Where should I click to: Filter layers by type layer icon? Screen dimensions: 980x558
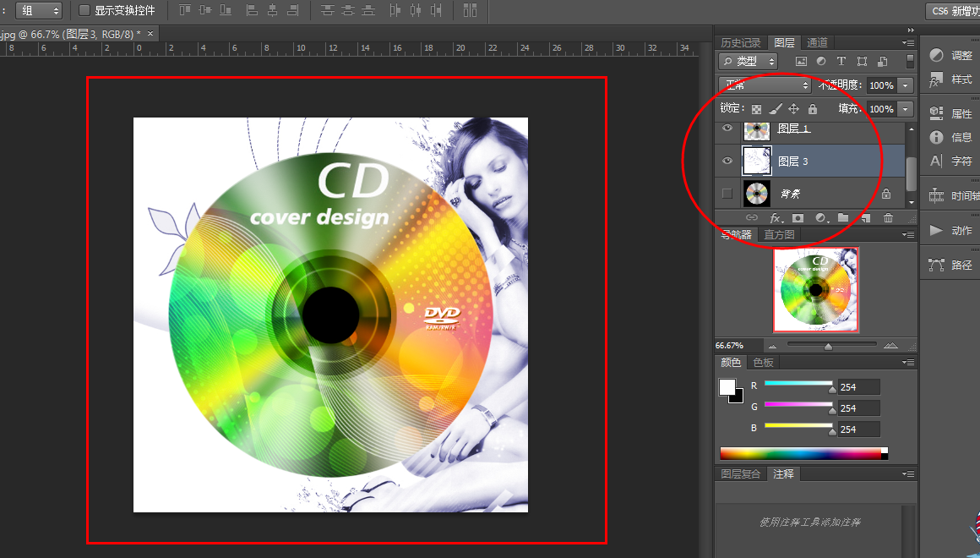pos(841,62)
